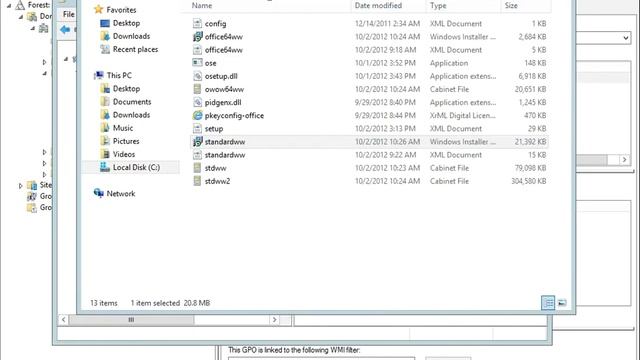The image size is (640, 360).
Task: Select the setup XML document icon
Action: coord(197,129)
